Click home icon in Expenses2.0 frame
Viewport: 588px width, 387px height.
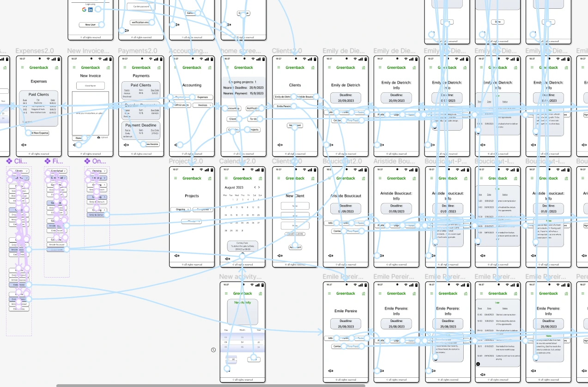pyautogui.click(x=56, y=67)
